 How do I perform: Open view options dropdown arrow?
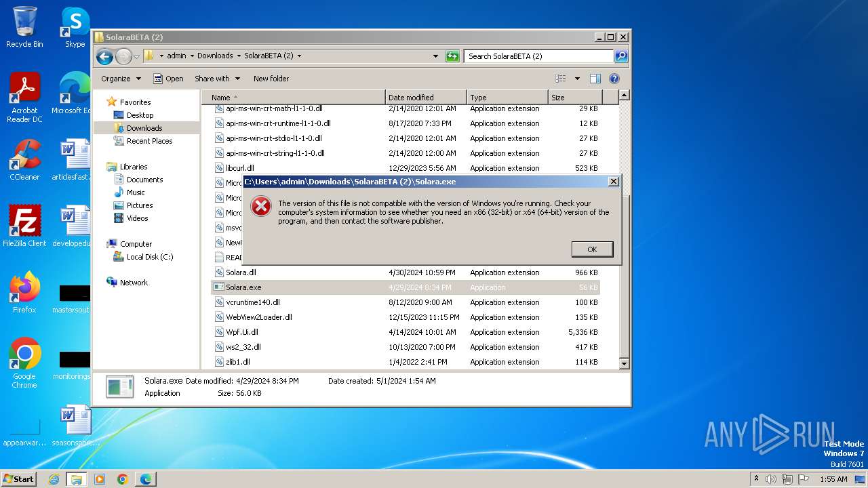click(577, 79)
